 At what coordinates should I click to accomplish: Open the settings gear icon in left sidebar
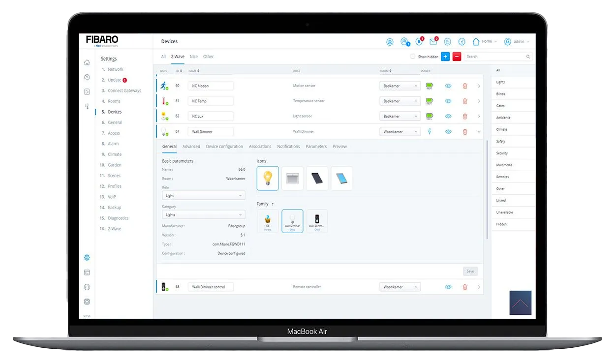(x=87, y=258)
